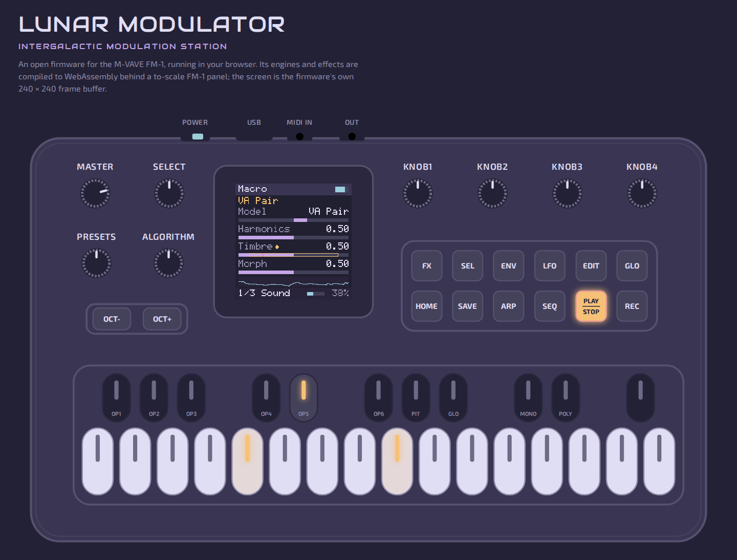Click the PRESETS knob

[x=96, y=263]
